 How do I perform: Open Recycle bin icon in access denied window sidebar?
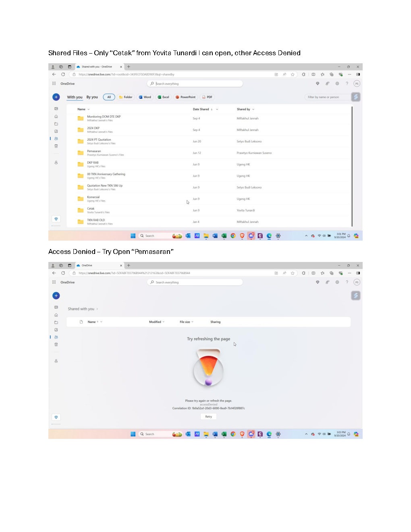coord(56,345)
